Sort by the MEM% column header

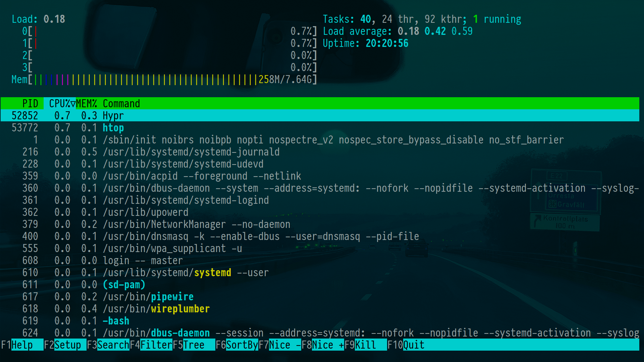coord(87,103)
